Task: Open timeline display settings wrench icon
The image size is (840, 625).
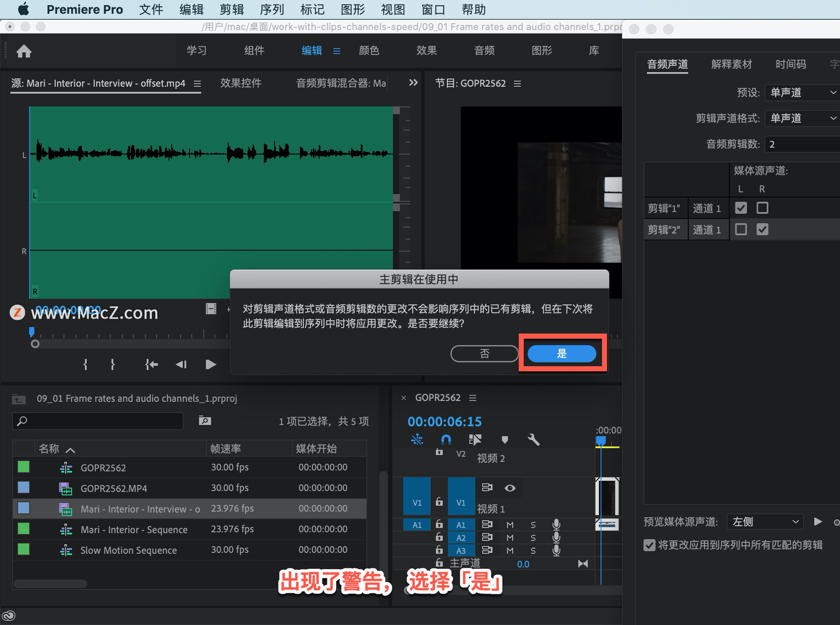Action: point(534,439)
